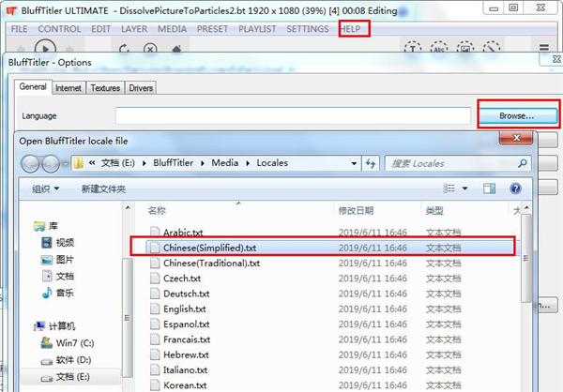Select the Espanol.txt file
The width and height of the screenshot is (563, 392).
pyautogui.click(x=186, y=324)
